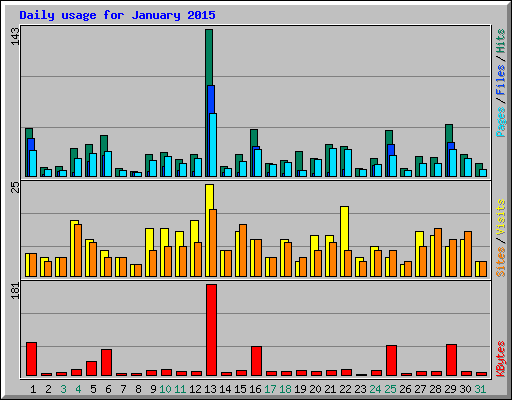Click day 13 on the x-axis
This screenshot has height=400, width=512.
click(210, 389)
